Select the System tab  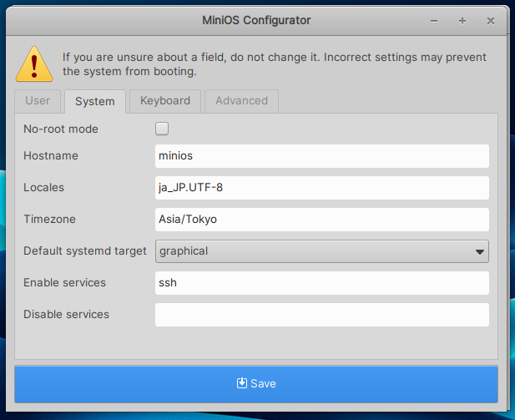coord(94,102)
